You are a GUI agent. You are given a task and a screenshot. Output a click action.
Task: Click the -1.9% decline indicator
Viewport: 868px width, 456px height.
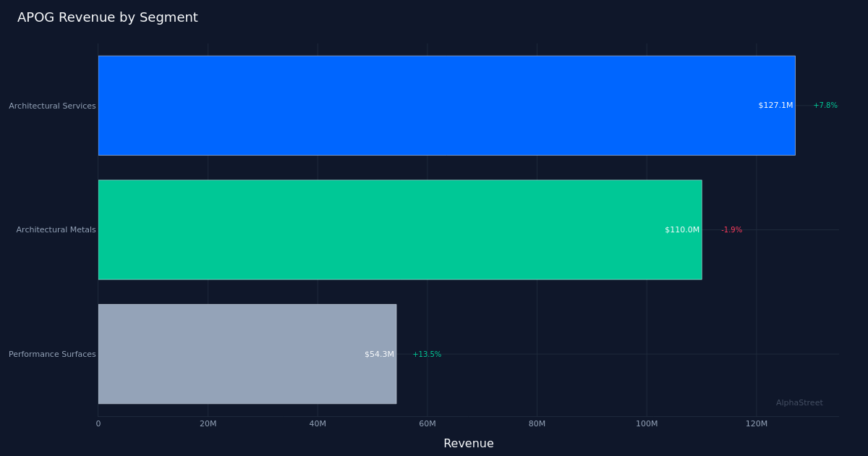tap(731, 230)
